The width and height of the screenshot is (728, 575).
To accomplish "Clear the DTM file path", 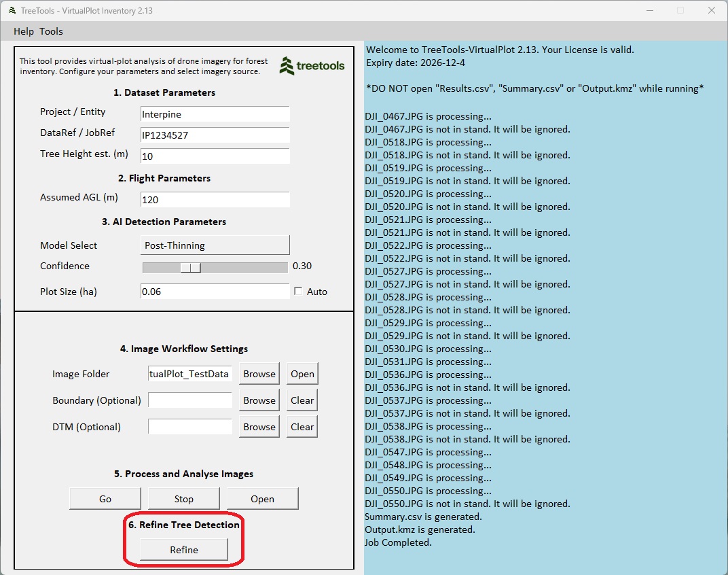I will 302,427.
